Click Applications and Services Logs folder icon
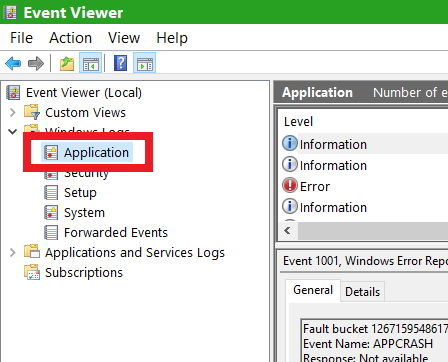The image size is (448, 362). [32, 252]
